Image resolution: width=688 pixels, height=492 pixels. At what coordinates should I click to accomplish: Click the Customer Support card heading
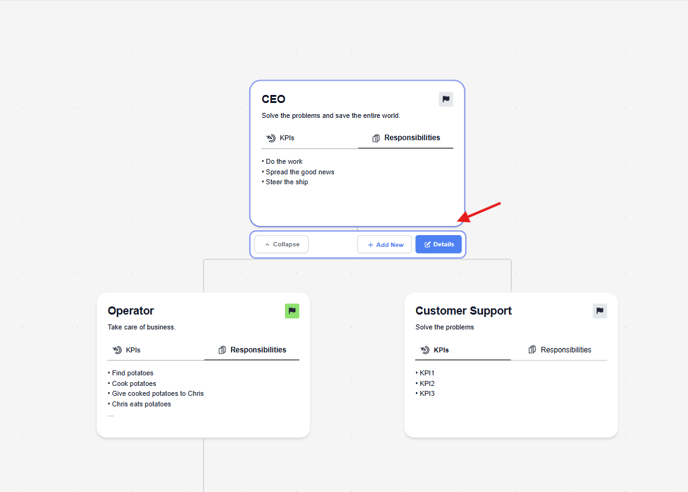click(x=463, y=311)
